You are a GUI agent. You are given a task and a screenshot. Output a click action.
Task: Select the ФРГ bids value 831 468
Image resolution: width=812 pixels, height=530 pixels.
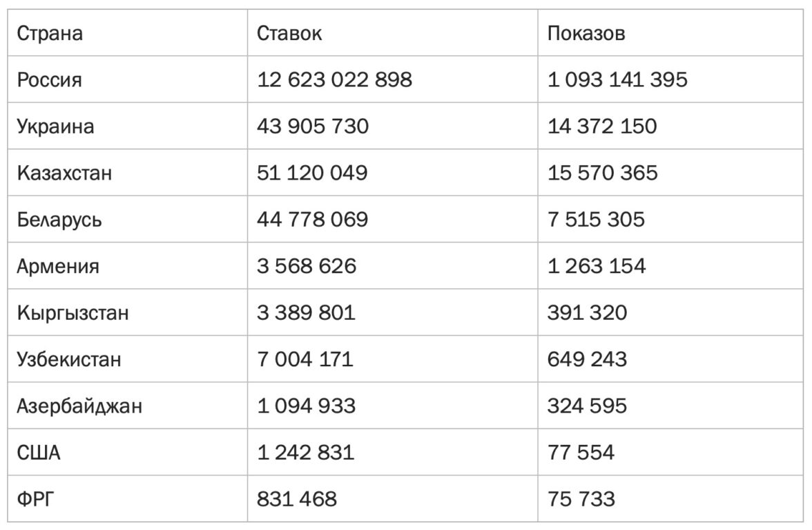297,499
